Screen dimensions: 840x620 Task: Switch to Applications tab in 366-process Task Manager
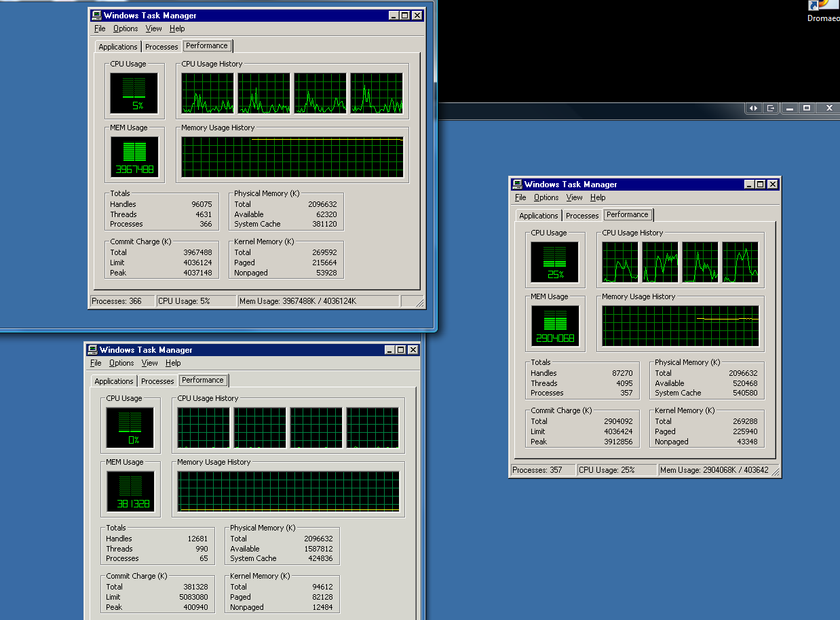click(x=118, y=47)
